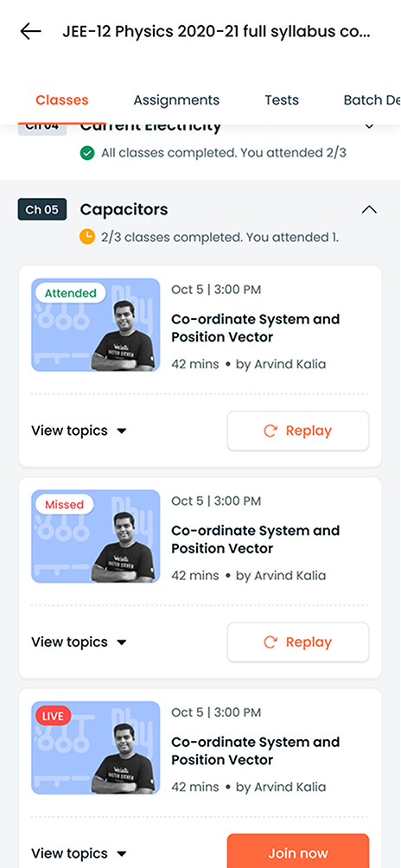Expand View topics in Missed class

click(x=80, y=642)
